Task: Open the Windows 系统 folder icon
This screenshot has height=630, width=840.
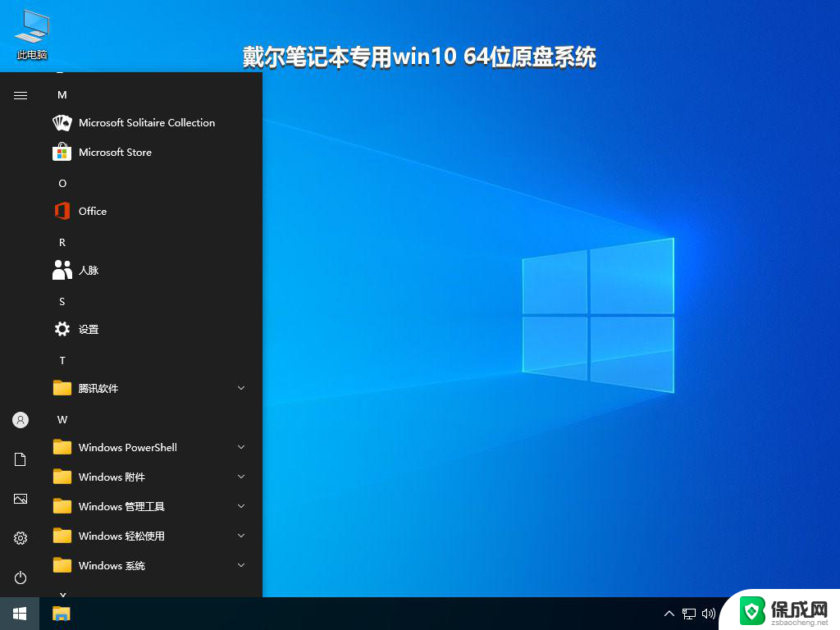Action: (x=62, y=564)
